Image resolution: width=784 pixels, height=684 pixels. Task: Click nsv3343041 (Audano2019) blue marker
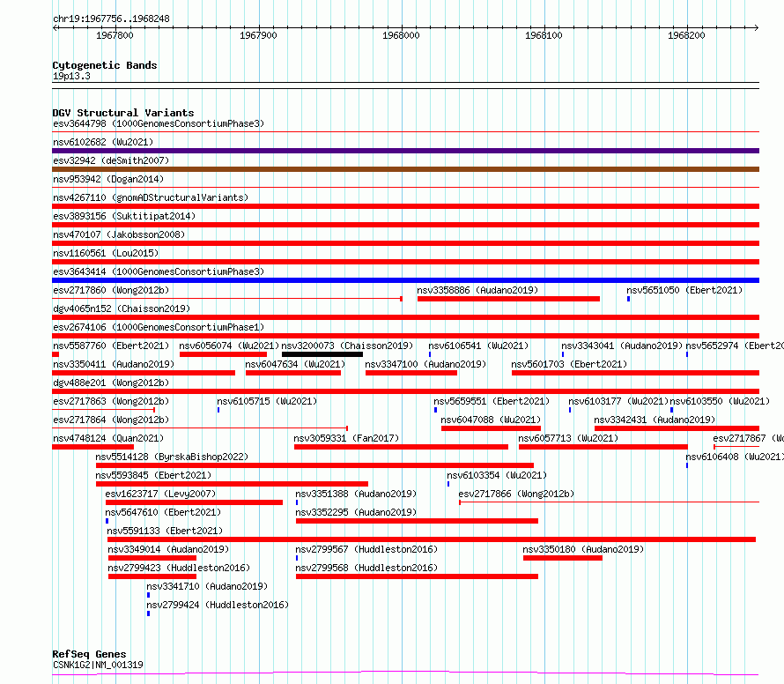click(x=563, y=354)
